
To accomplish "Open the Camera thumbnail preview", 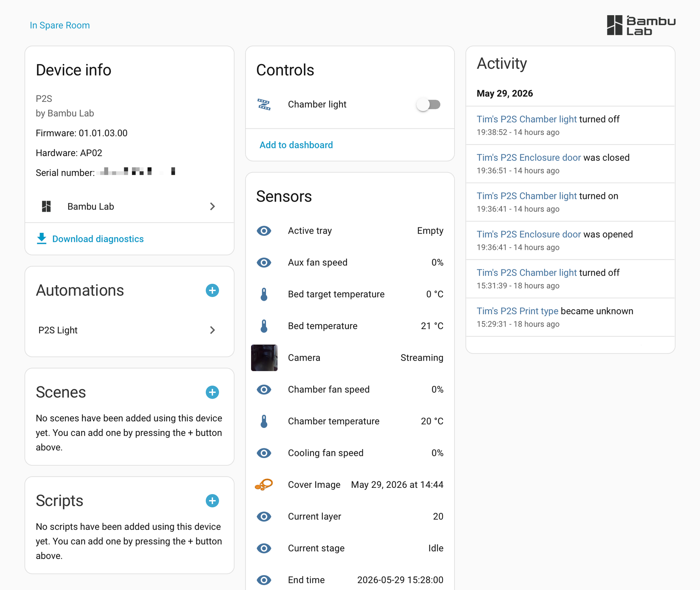I will [x=264, y=358].
